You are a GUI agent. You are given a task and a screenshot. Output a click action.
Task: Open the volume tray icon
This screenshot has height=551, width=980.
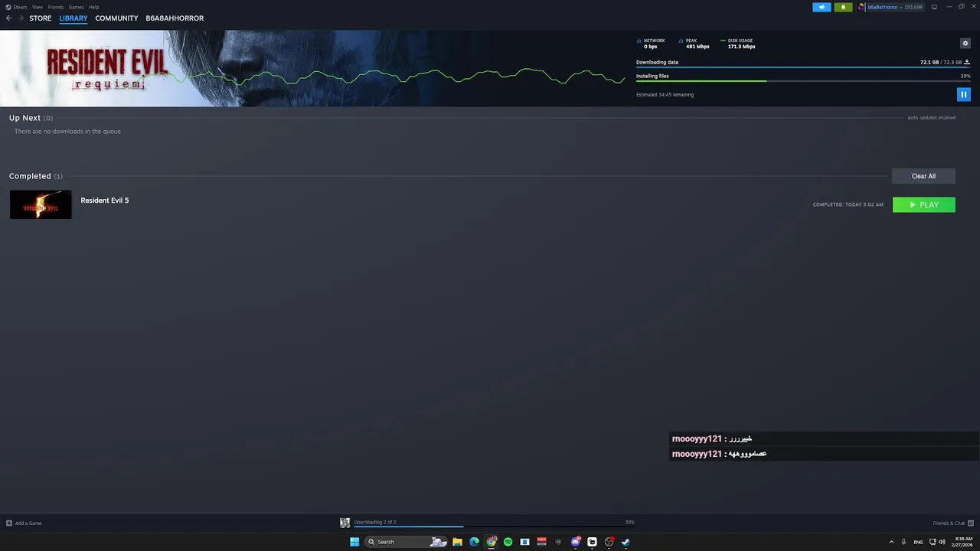point(942,542)
